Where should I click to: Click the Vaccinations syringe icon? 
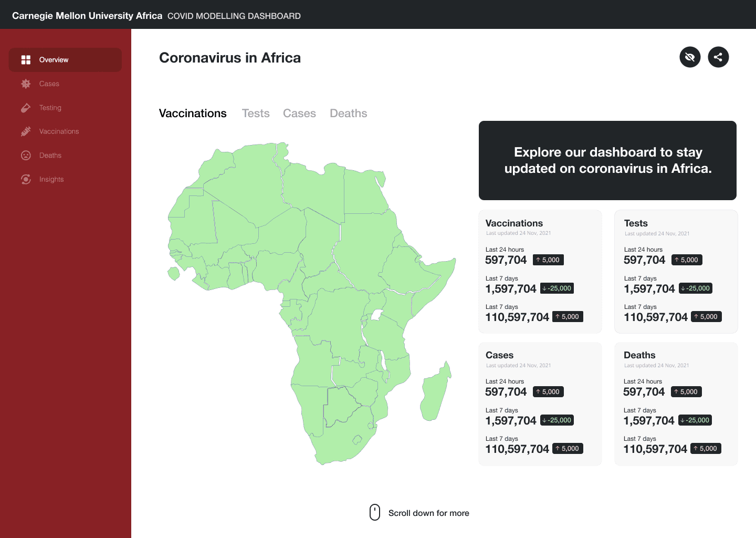tap(26, 131)
